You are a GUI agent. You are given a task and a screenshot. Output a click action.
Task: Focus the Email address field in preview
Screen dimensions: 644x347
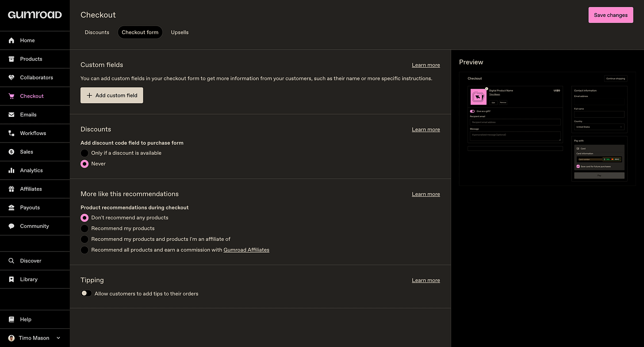click(599, 102)
